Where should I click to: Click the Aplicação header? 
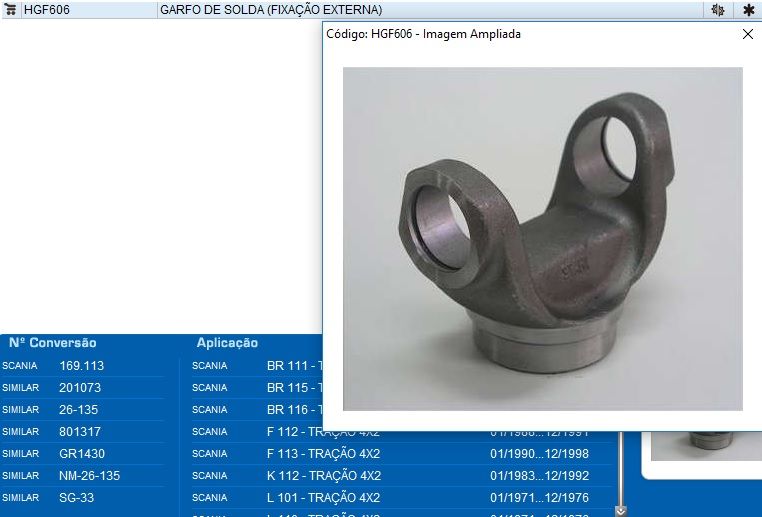tap(227, 343)
